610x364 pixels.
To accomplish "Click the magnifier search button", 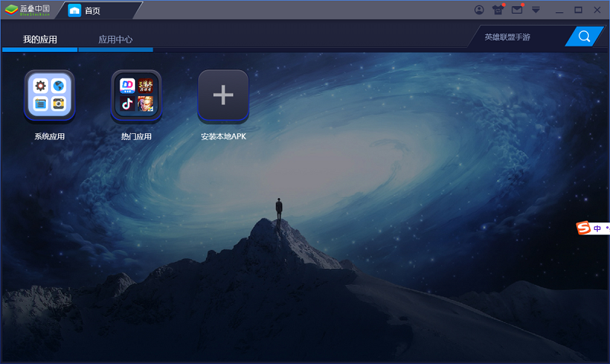I will tap(584, 37).
